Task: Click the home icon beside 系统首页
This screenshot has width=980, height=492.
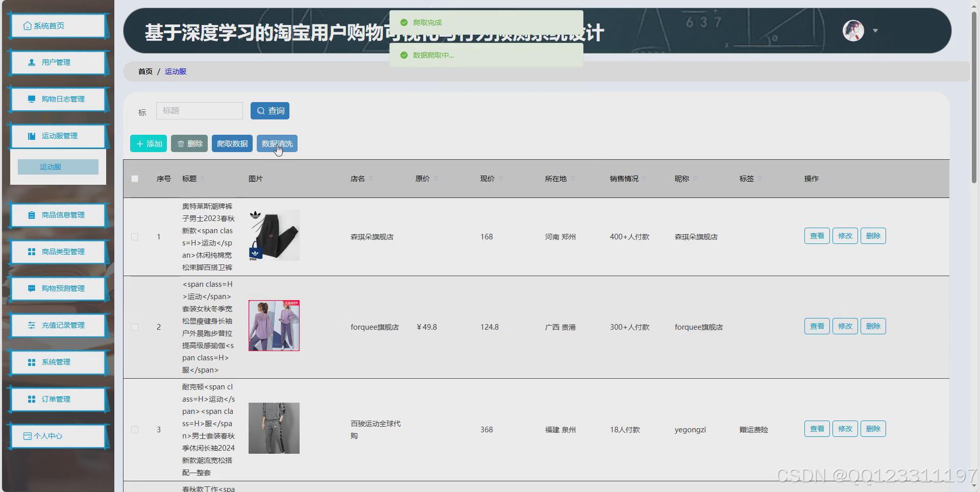Action: (x=28, y=26)
